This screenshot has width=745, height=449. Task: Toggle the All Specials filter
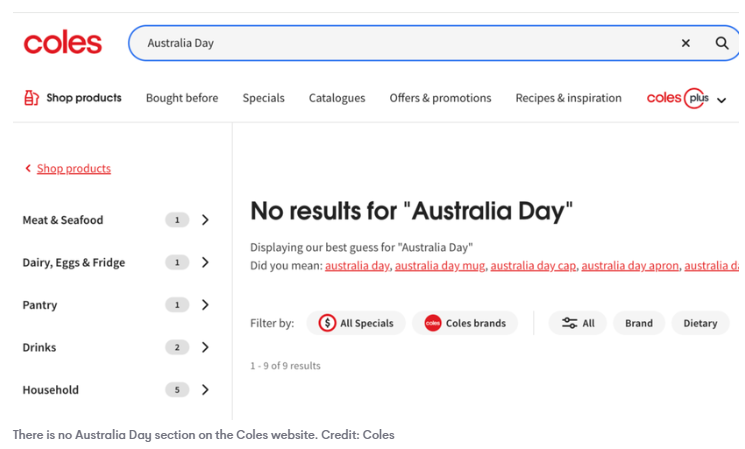[356, 323]
